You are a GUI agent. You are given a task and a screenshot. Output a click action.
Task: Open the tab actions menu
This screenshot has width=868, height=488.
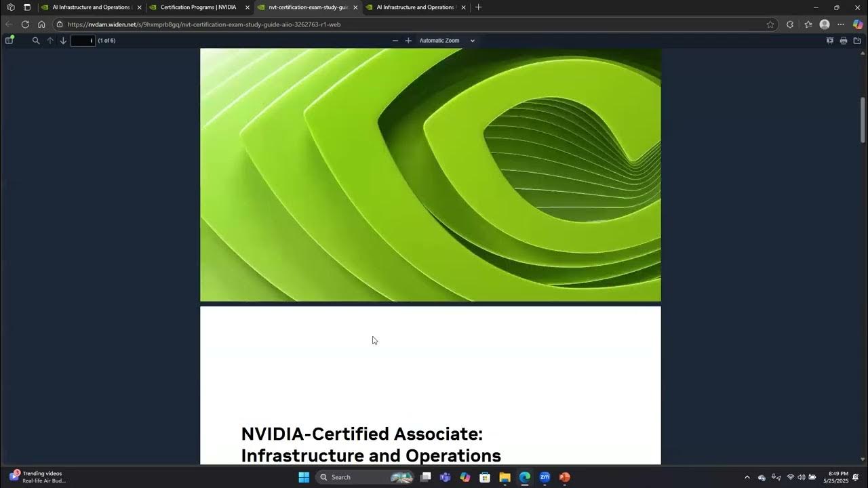pyautogui.click(x=27, y=7)
